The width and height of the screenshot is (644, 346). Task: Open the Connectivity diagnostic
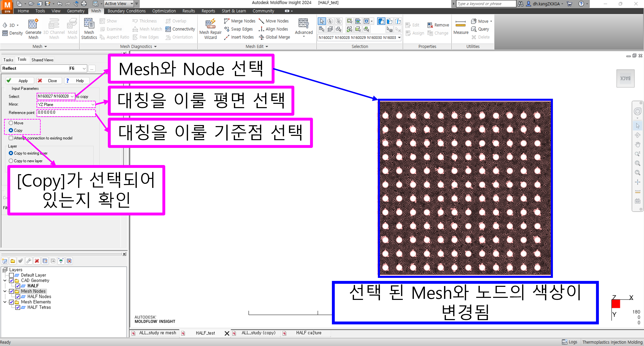point(180,29)
